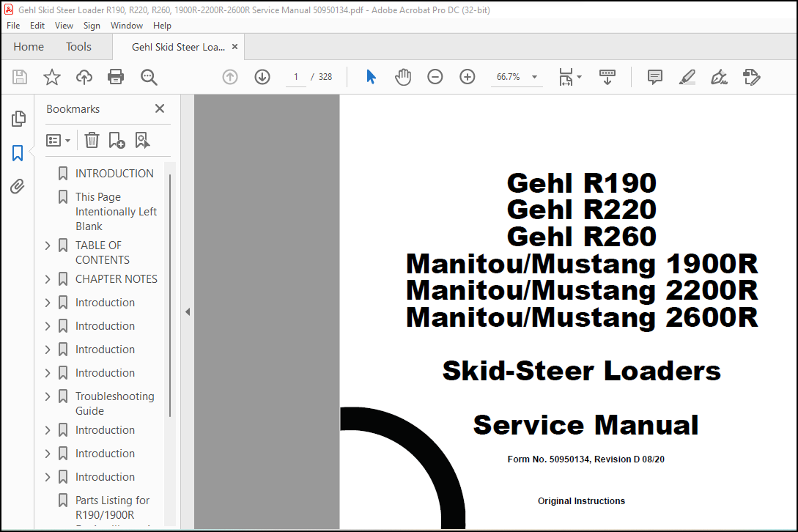Expand the Introduction bookmark right above Parts Listing
798x532 pixels.
pos(48,476)
